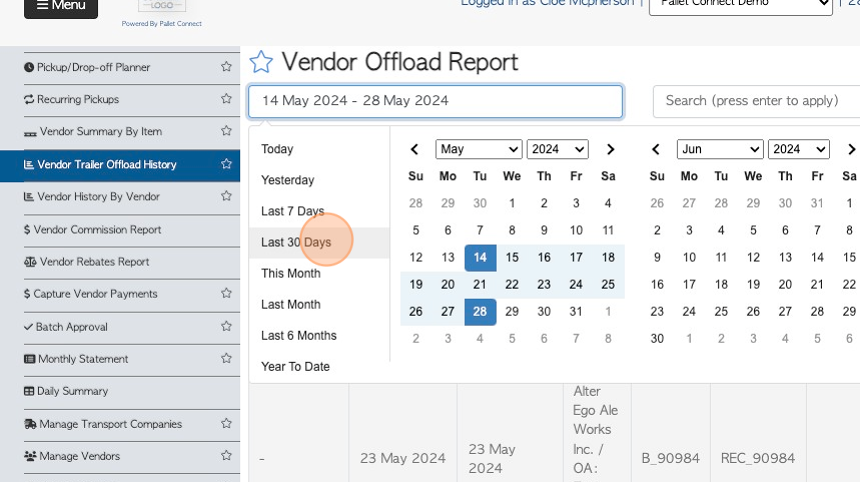Select the Year To Date preset

319,367
